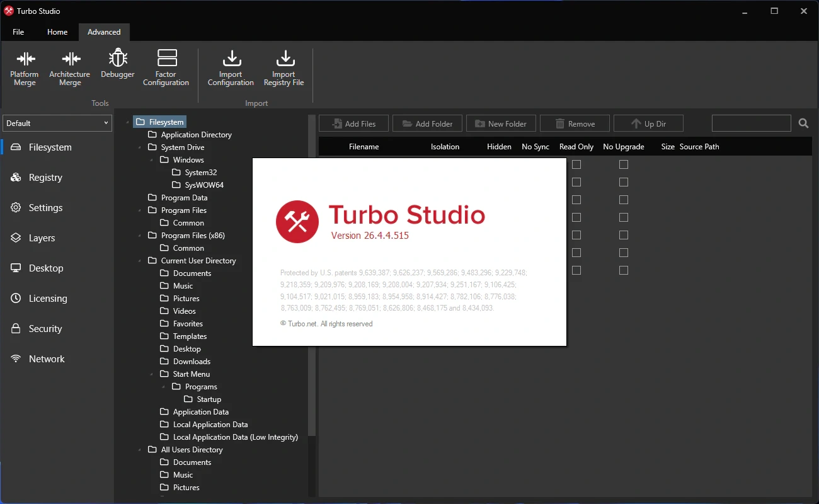Go to the Security sidebar section

click(45, 329)
